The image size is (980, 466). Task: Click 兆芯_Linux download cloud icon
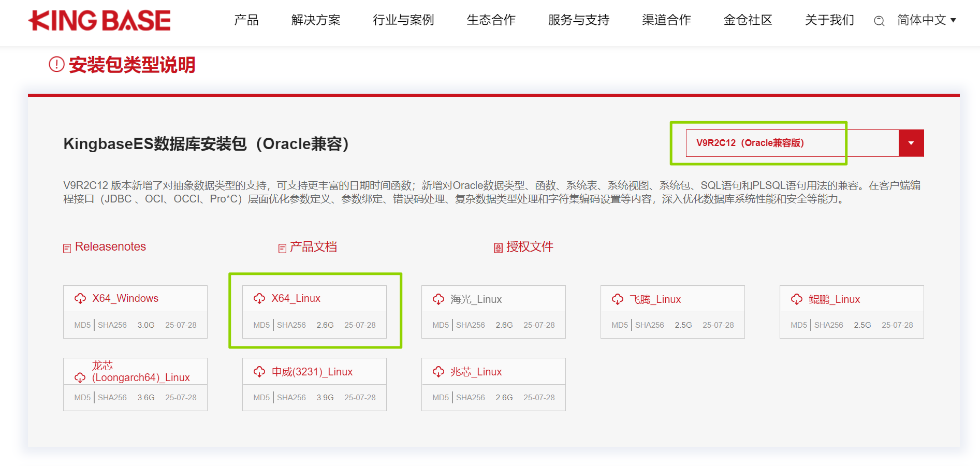(x=438, y=372)
